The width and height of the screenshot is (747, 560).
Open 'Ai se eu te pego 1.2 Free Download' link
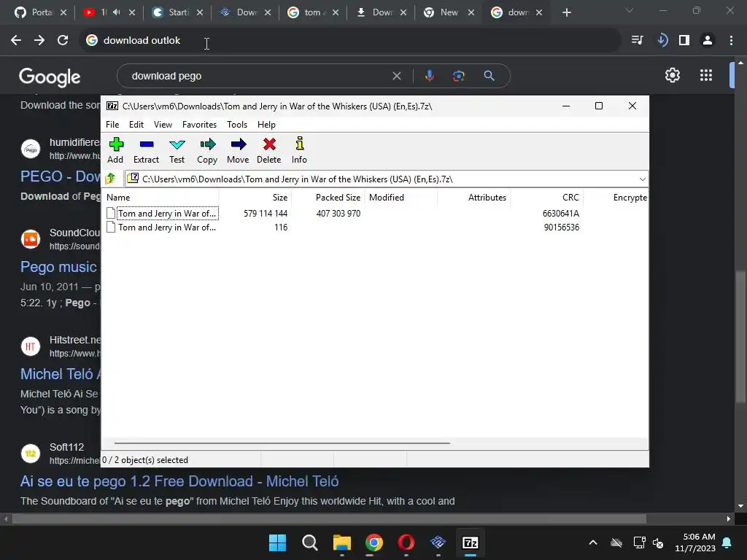(179, 481)
